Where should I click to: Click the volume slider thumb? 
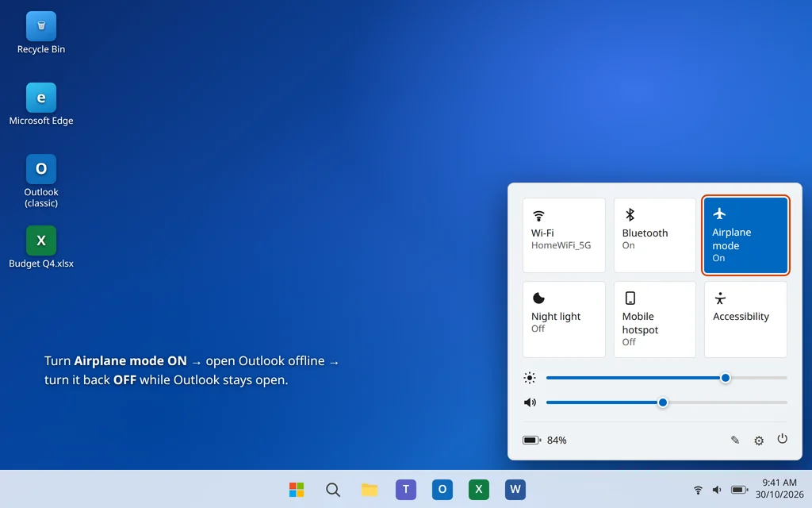pos(662,402)
